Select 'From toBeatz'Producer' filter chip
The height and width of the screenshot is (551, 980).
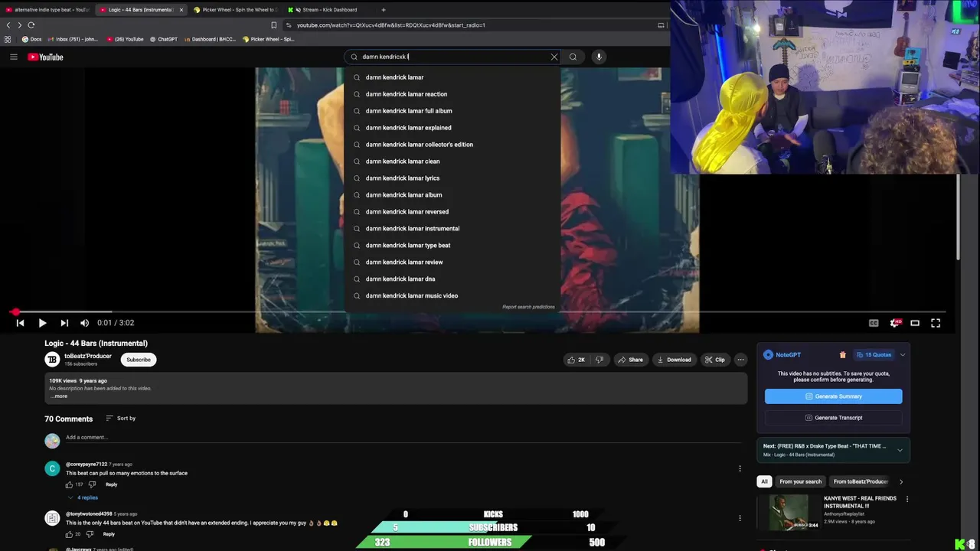861,481
